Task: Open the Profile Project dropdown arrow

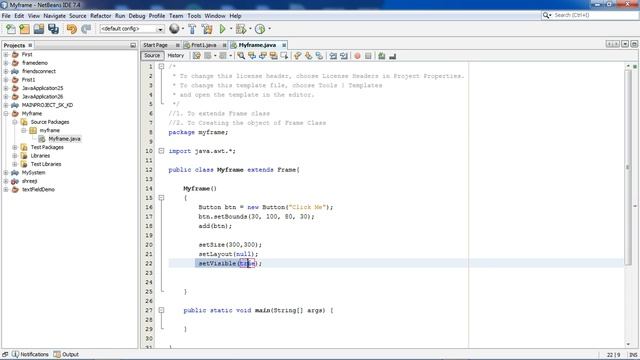Action: coord(269,29)
